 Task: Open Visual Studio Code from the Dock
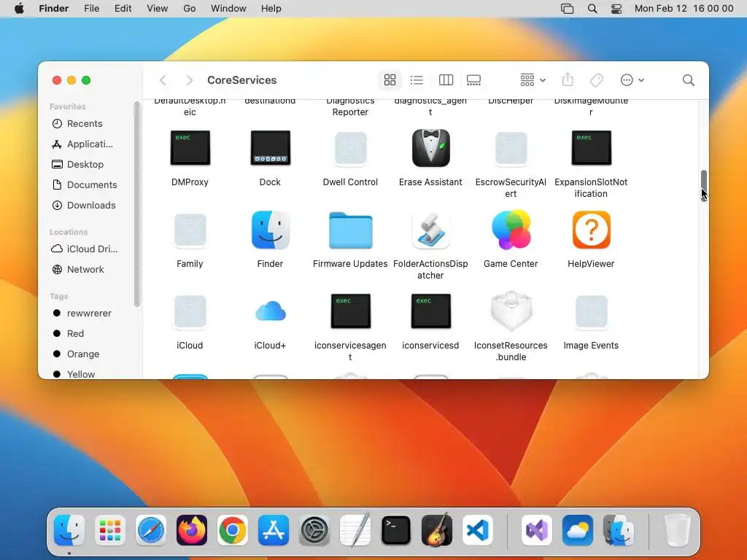pos(478,530)
